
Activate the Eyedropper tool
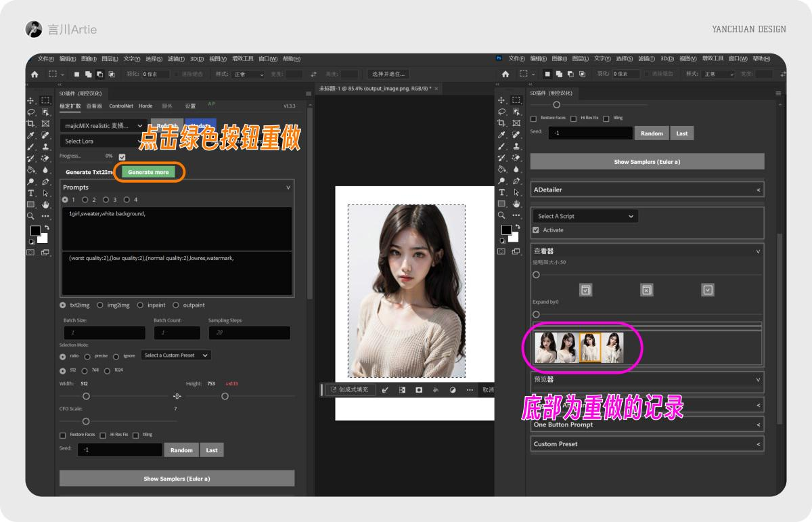(x=30, y=135)
